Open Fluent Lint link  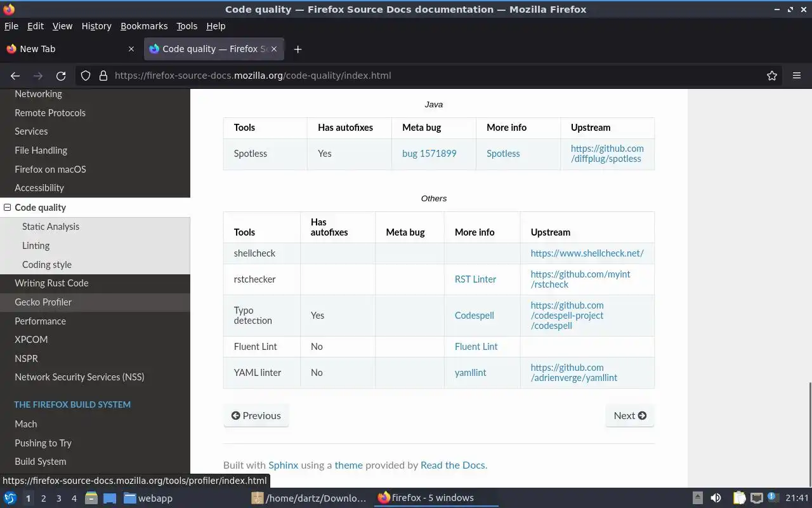[476, 347]
